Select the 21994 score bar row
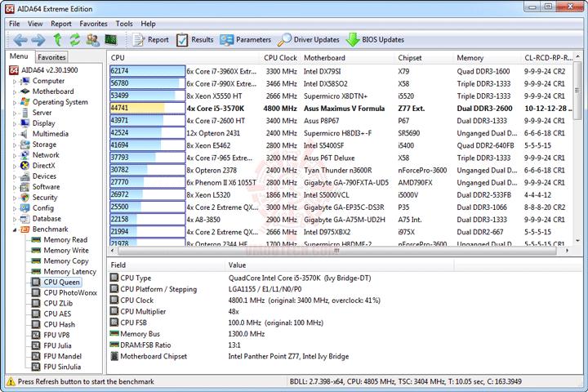Image resolution: width=588 pixels, height=392 pixels. point(147,232)
